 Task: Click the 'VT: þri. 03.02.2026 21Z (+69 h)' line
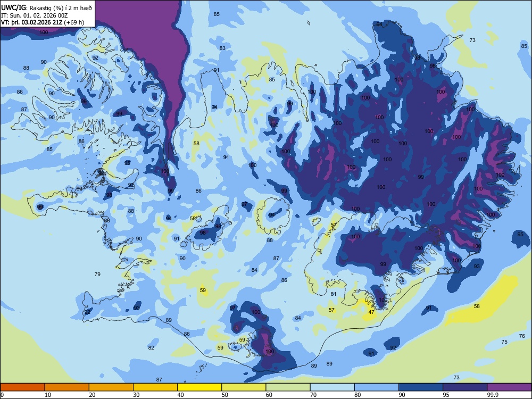[43, 23]
